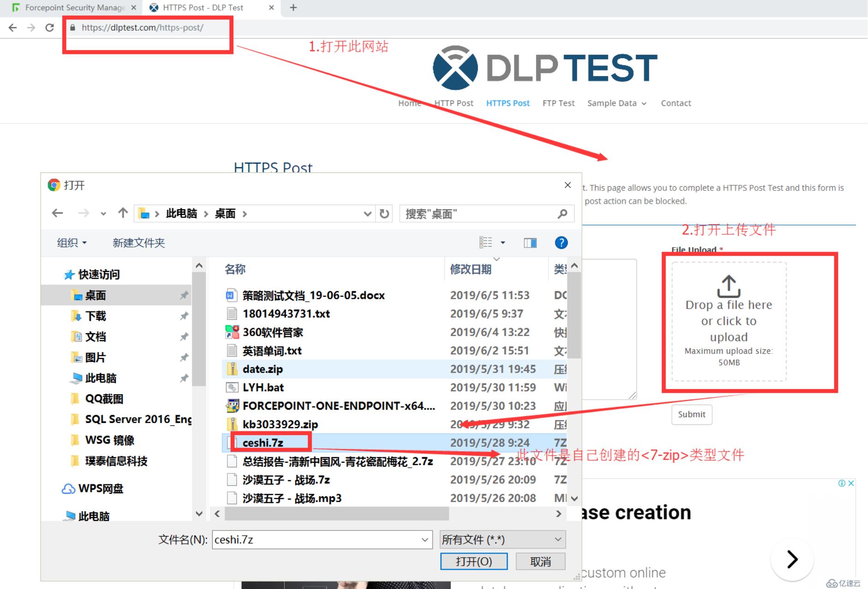Go back in the file dialog
The height and width of the screenshot is (589, 868).
pyautogui.click(x=57, y=213)
